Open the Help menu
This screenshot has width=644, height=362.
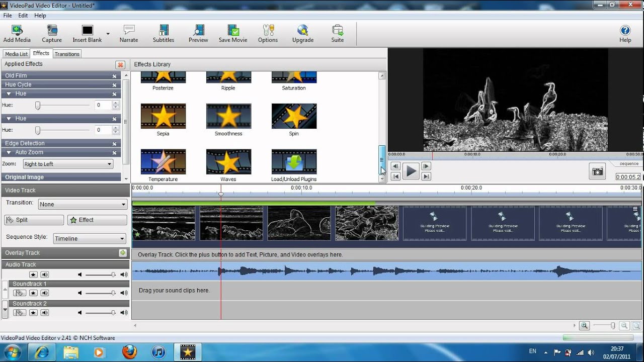[40, 16]
